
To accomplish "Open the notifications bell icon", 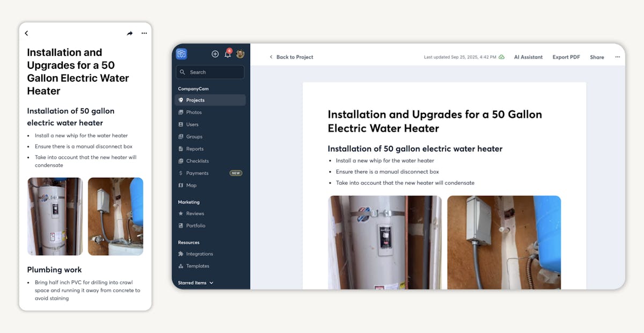I will click(228, 54).
